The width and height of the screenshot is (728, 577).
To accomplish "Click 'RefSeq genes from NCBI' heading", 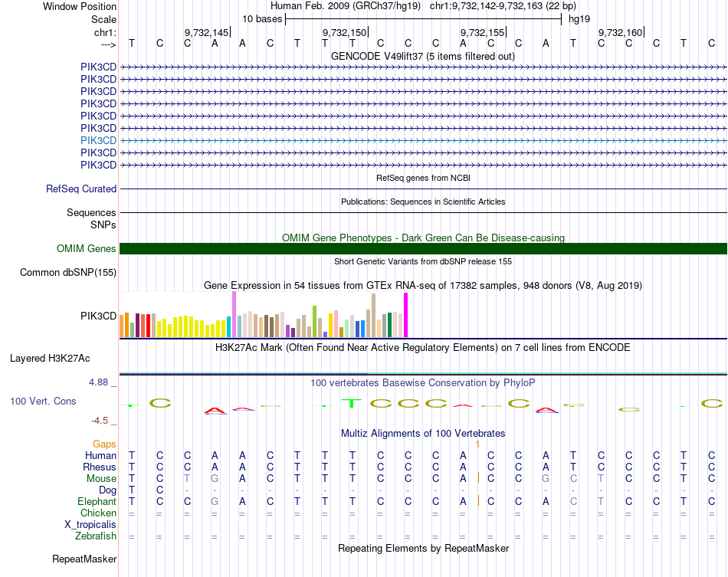I will click(x=424, y=178).
